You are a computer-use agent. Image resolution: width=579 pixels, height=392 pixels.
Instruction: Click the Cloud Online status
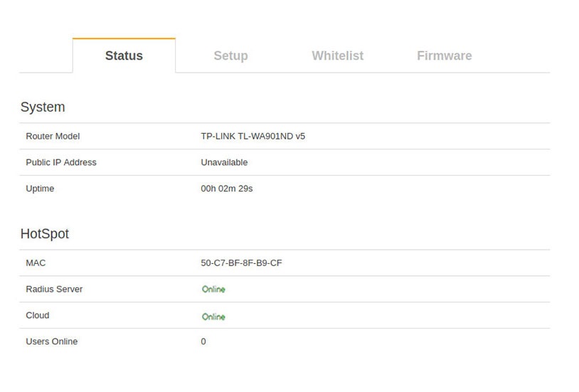pyautogui.click(x=213, y=317)
